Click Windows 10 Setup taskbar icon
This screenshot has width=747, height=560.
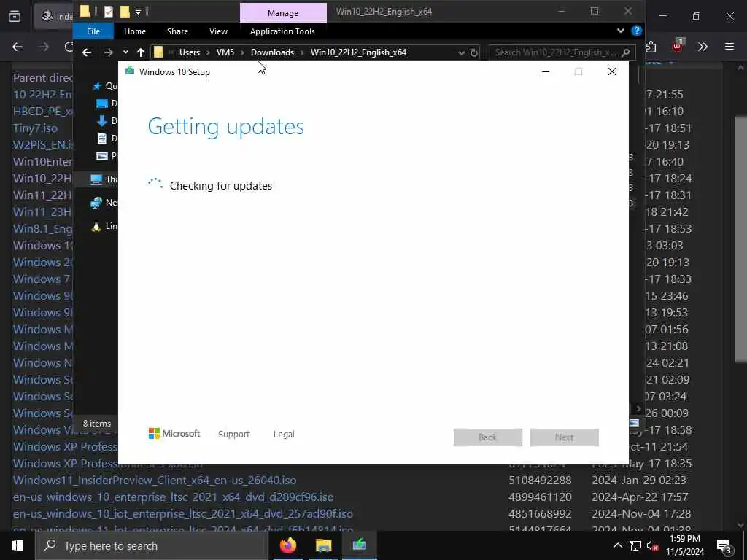360,545
